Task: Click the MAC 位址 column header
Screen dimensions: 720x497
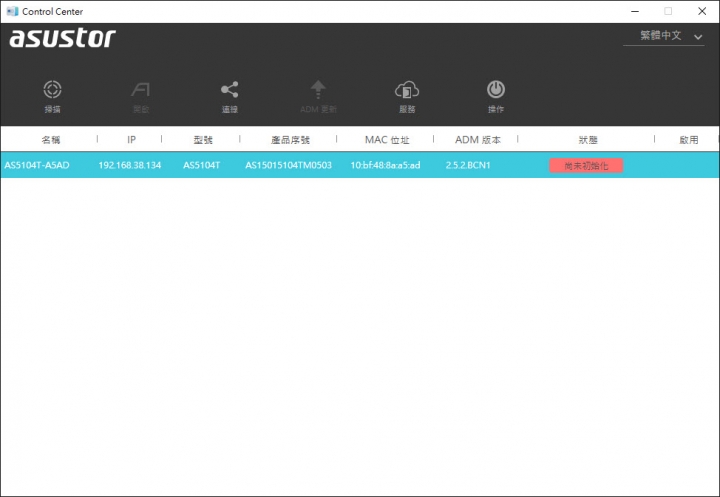Action: coord(387,140)
